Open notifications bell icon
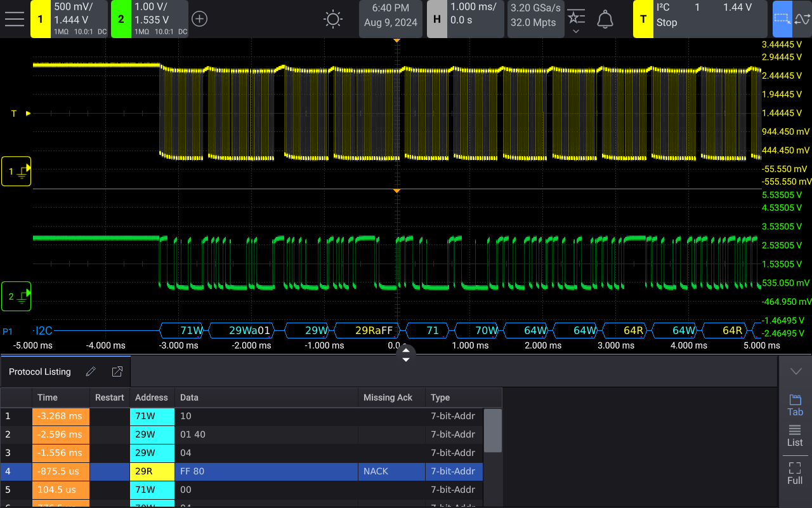 coord(606,19)
